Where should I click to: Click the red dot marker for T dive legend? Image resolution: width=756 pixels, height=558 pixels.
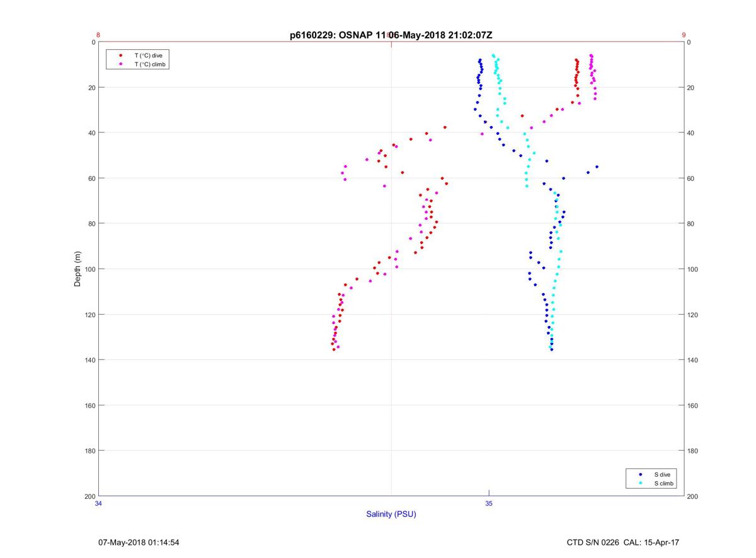[x=120, y=55]
